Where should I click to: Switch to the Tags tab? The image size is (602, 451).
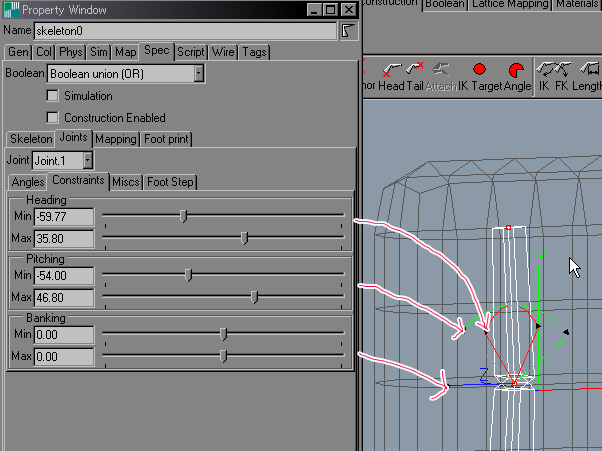point(254,52)
